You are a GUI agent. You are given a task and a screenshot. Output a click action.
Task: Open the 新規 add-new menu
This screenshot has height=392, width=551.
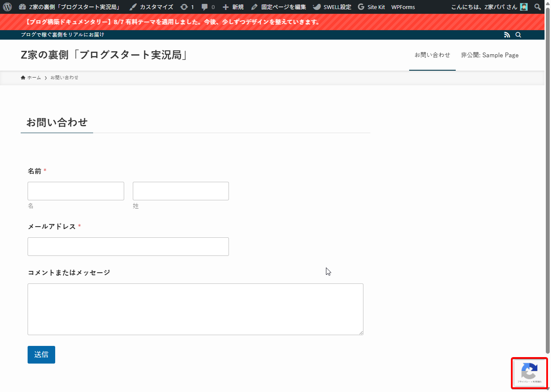click(x=233, y=7)
